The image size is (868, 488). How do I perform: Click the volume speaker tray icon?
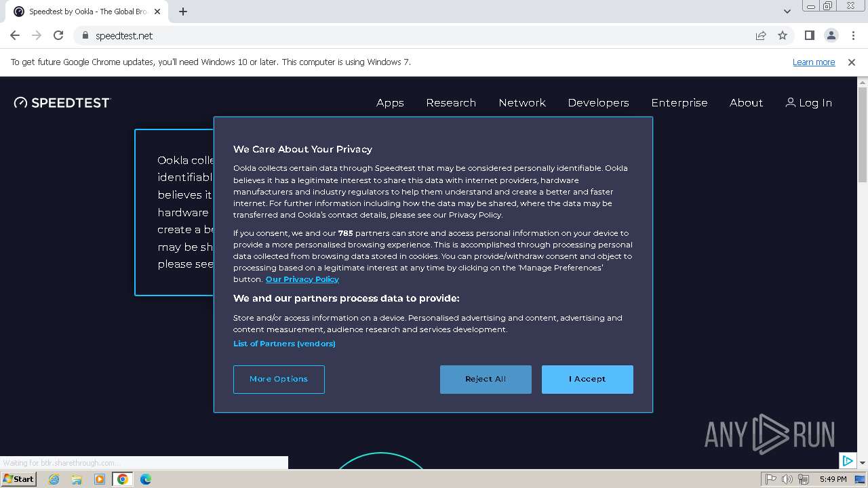pos(787,479)
